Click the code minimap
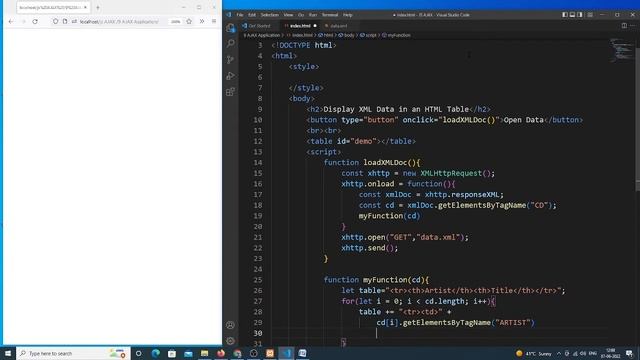The height and width of the screenshot is (360, 640). click(620, 50)
